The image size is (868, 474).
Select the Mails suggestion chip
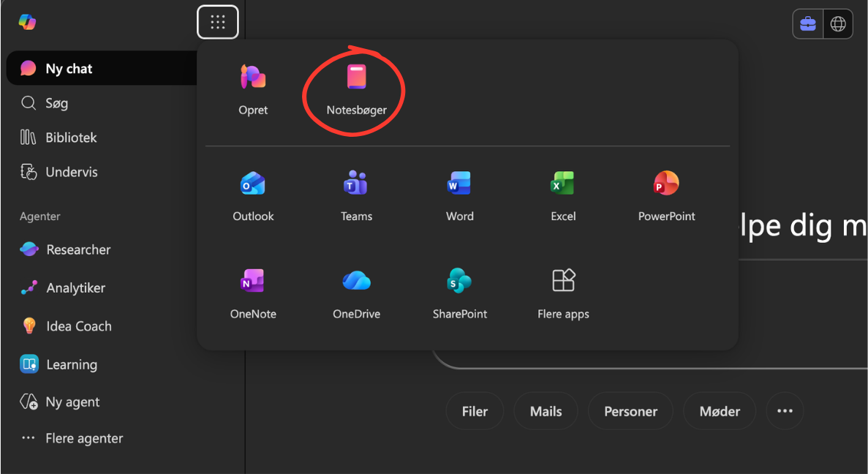[546, 411]
